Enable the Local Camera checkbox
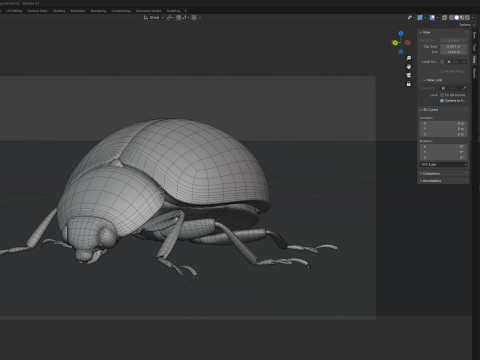480x360 pixels. (x=442, y=62)
